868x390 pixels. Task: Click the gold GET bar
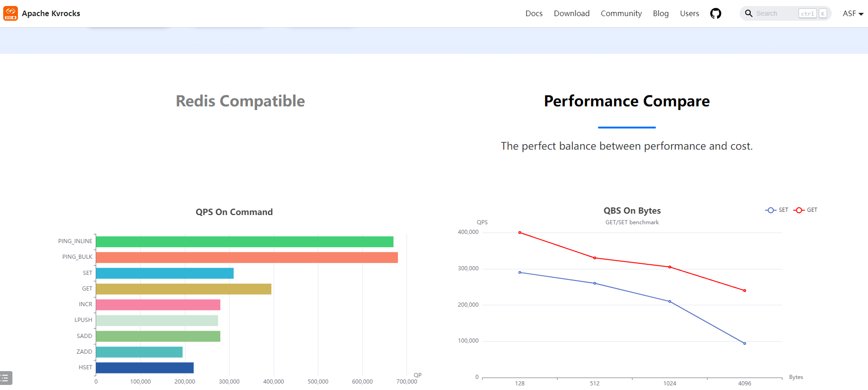click(184, 289)
